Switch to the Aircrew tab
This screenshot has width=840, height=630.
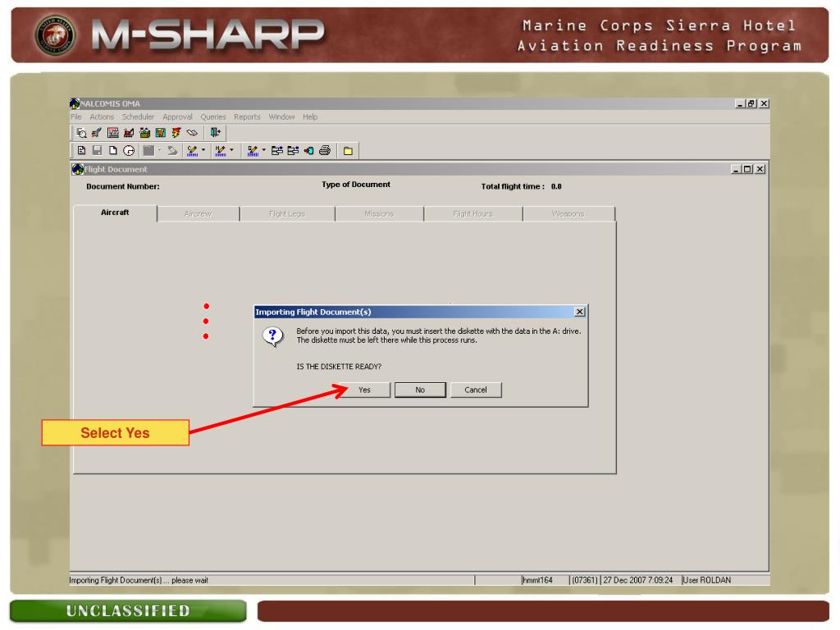point(199,214)
